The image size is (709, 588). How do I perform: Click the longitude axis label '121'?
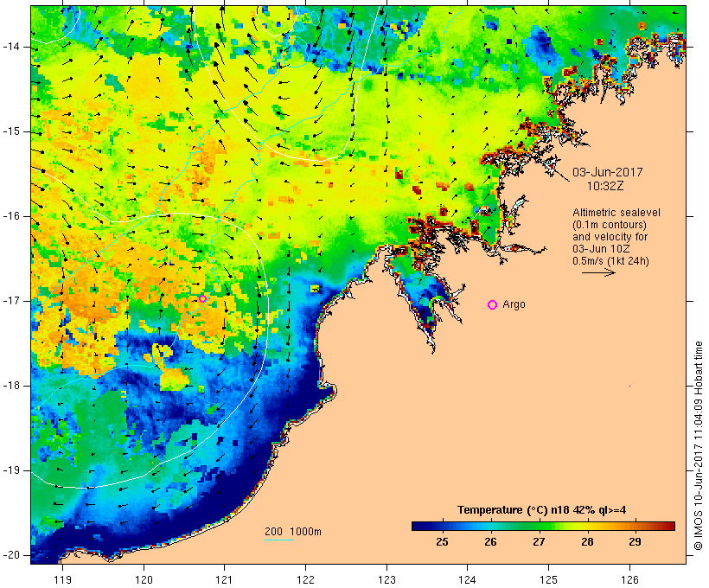coord(225,580)
